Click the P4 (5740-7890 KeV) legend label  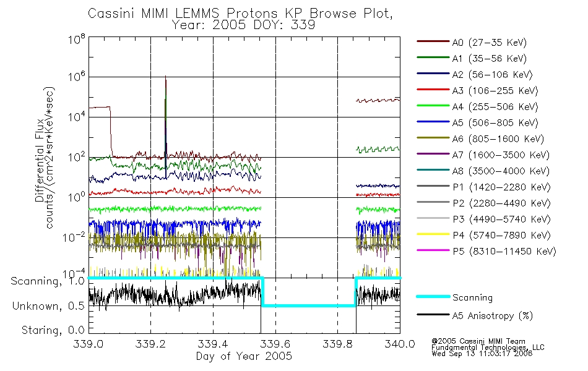tap(502, 236)
